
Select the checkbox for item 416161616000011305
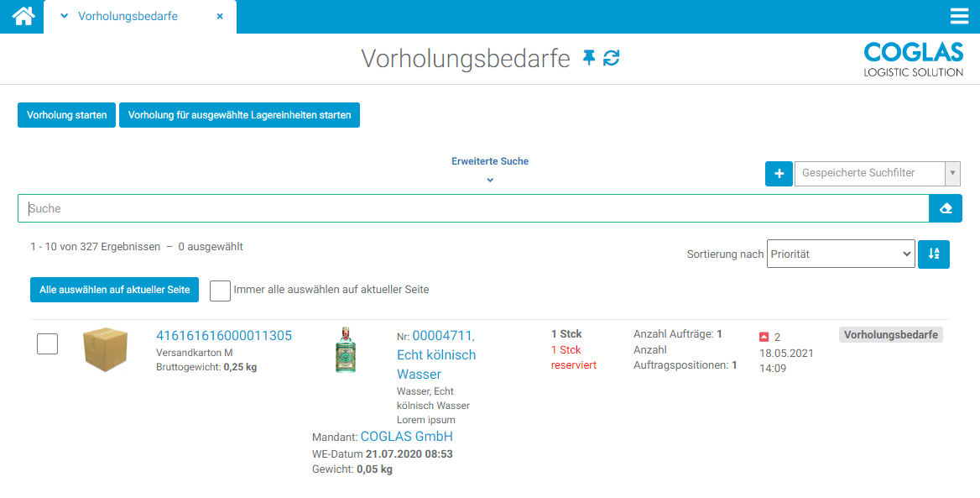(48, 343)
